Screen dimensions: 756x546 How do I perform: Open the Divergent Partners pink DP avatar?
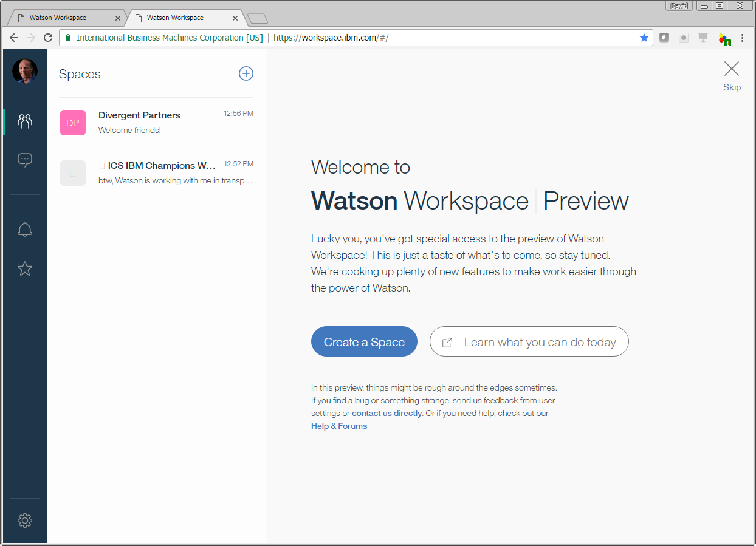point(72,122)
